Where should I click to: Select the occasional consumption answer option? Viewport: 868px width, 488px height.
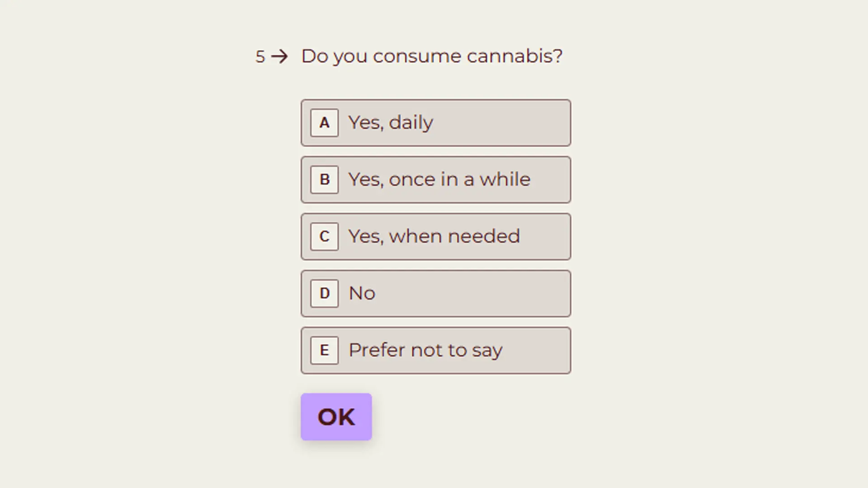435,179
